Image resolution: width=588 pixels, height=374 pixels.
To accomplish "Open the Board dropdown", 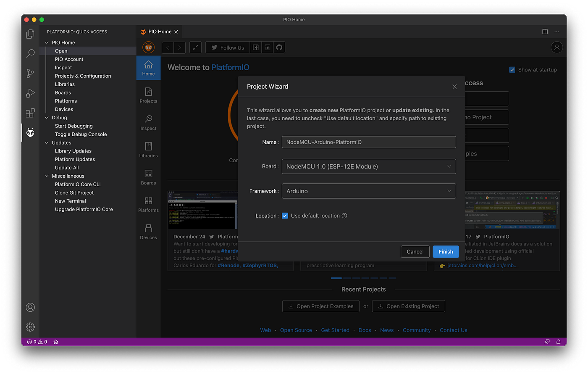I will coord(369,166).
